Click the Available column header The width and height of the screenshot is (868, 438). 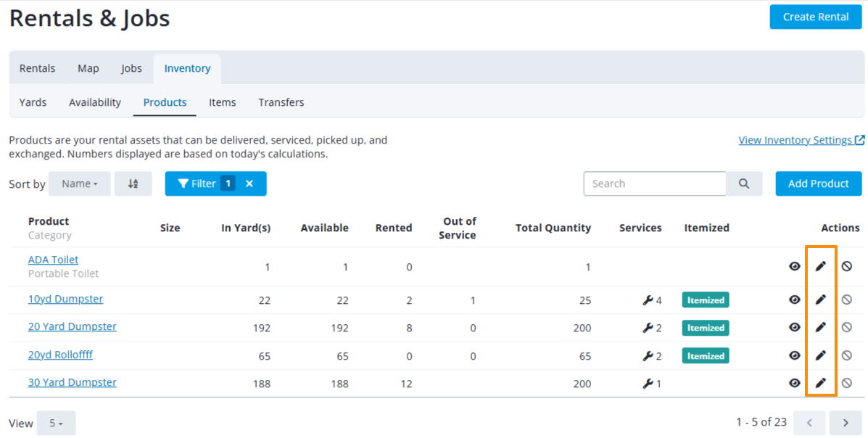324,228
